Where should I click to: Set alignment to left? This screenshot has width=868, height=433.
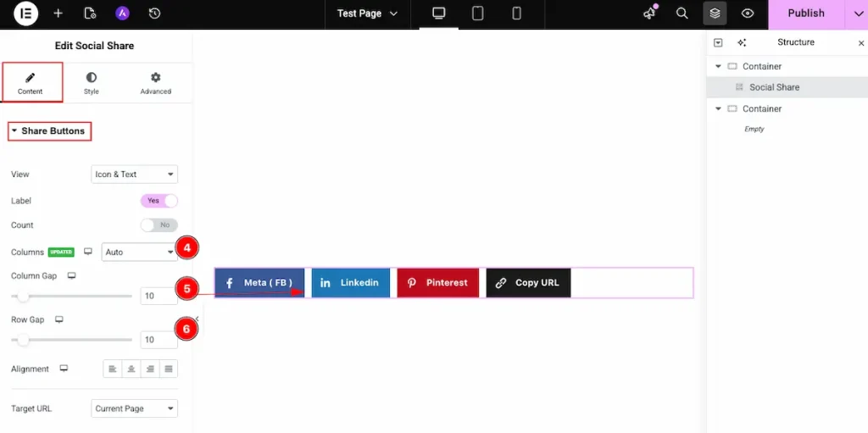[x=113, y=369]
